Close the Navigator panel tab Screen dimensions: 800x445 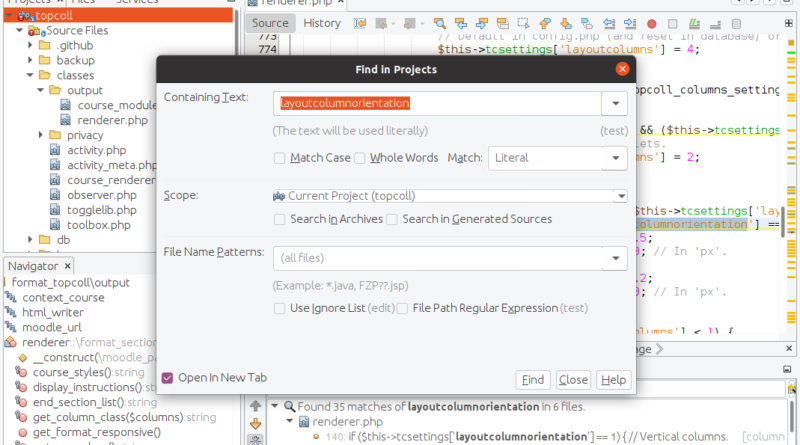[x=67, y=266]
